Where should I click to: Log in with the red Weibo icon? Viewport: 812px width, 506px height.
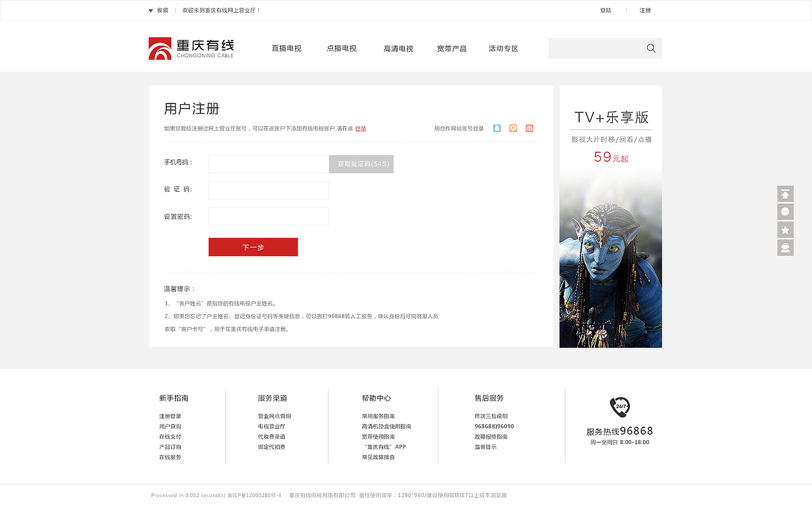530,128
